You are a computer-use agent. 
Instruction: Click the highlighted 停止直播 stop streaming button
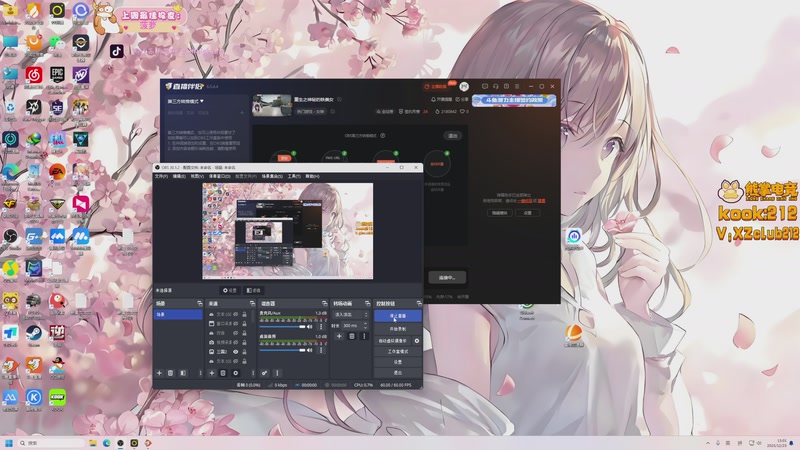397,316
